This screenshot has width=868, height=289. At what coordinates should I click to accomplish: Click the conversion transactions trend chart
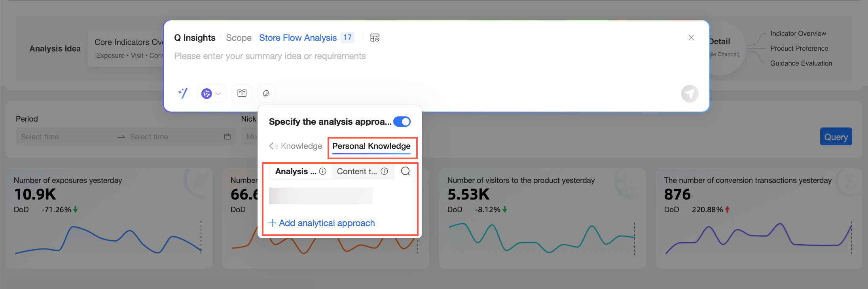pyautogui.click(x=758, y=238)
